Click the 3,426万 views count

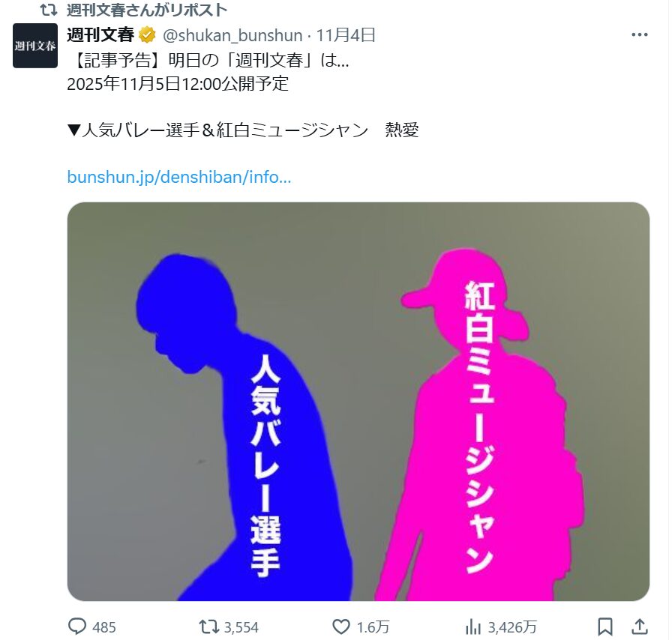pos(512,627)
